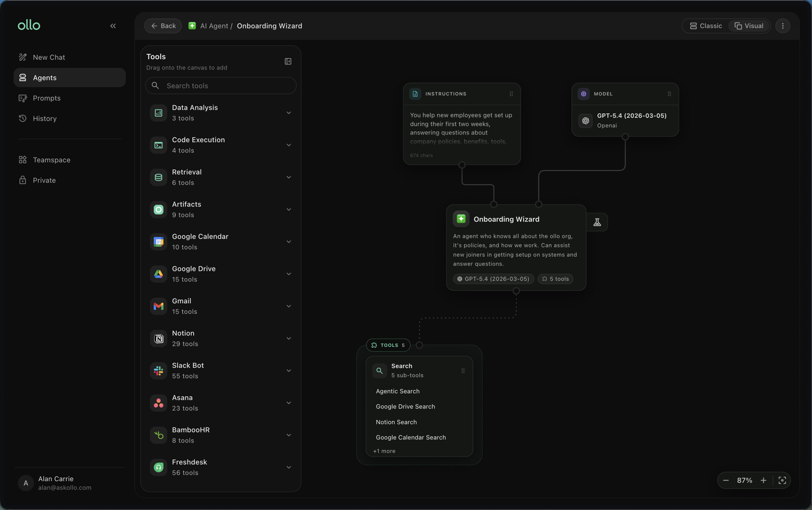
Task: Click the Google Calendar tool icon
Action: point(159,242)
